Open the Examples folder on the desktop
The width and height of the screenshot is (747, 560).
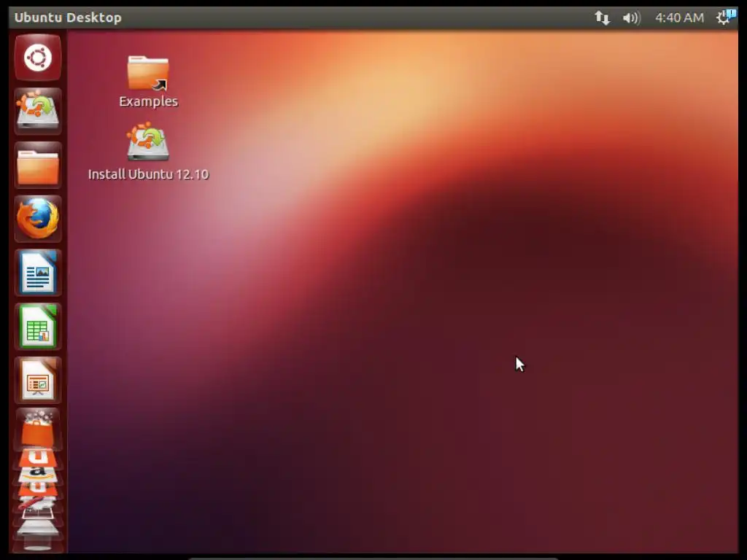point(148,81)
